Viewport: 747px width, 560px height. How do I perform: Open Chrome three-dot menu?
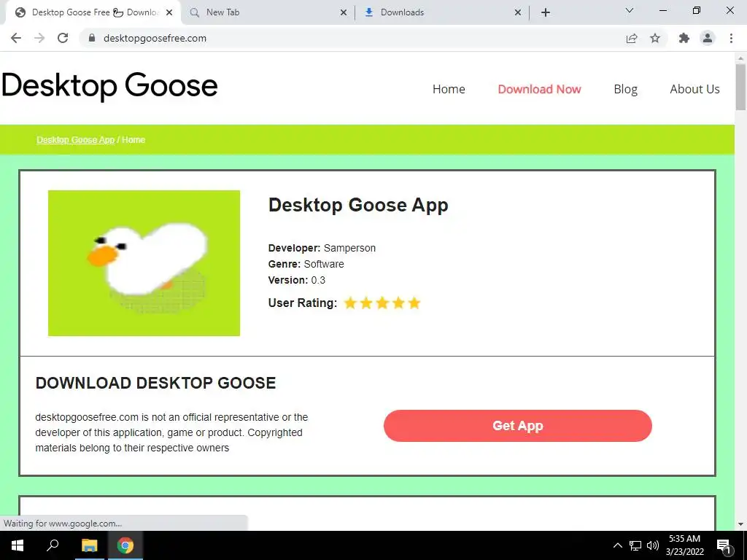731,38
